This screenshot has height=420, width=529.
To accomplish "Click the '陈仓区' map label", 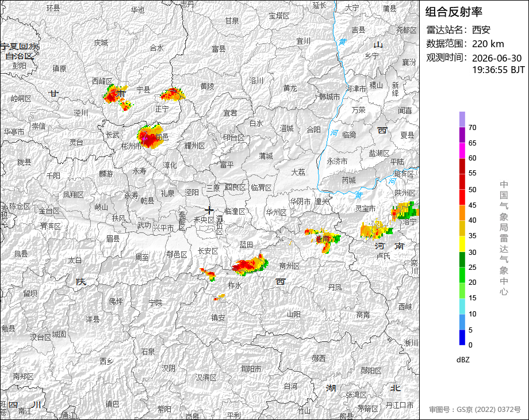I will [x=20, y=206].
